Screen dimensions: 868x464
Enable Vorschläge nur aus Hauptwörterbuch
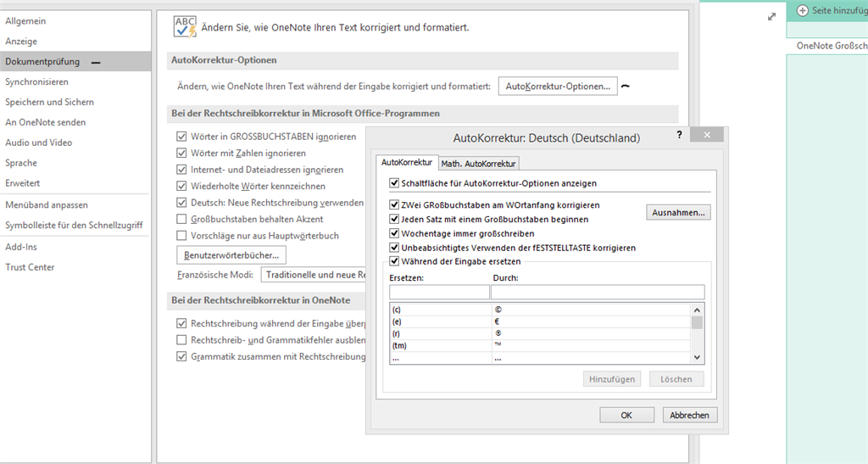181,236
